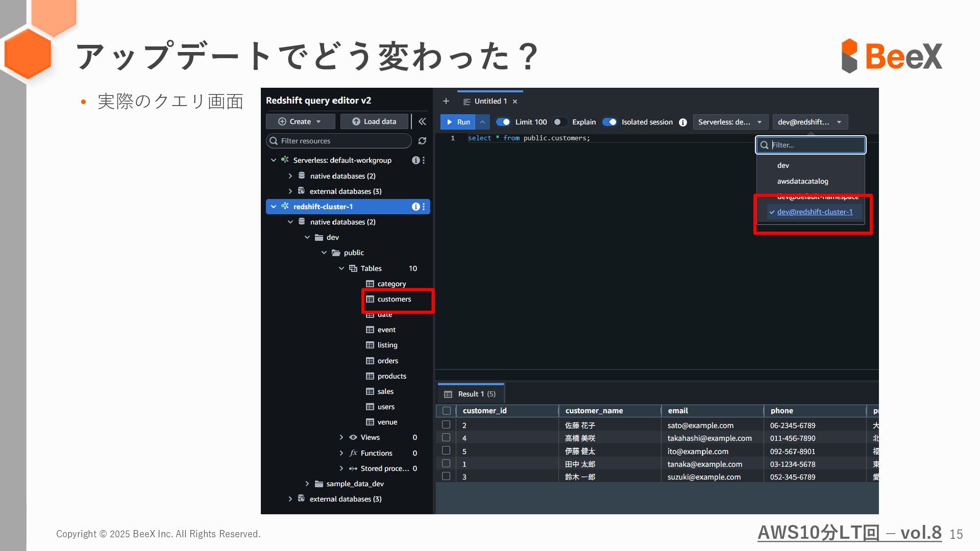Screen dimensions: 980x551
Task: Collapse the sidebar with double-chevron icon
Action: click(x=422, y=121)
